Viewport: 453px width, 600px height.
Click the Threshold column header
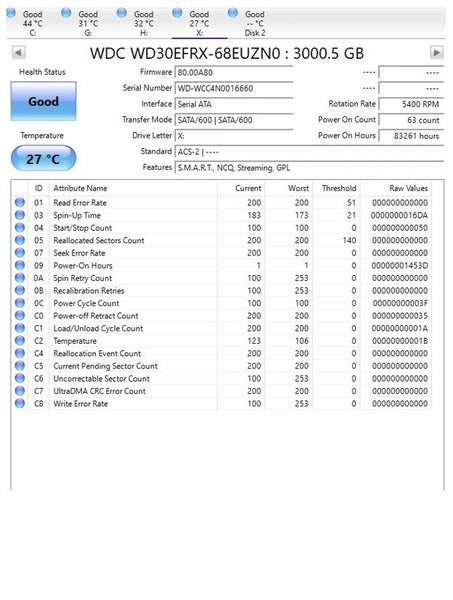click(337, 188)
